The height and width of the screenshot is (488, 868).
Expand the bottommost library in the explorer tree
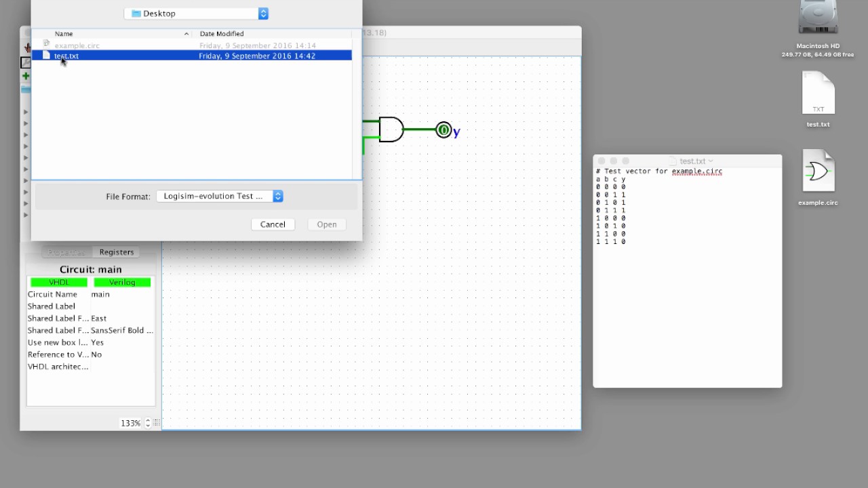click(26, 215)
